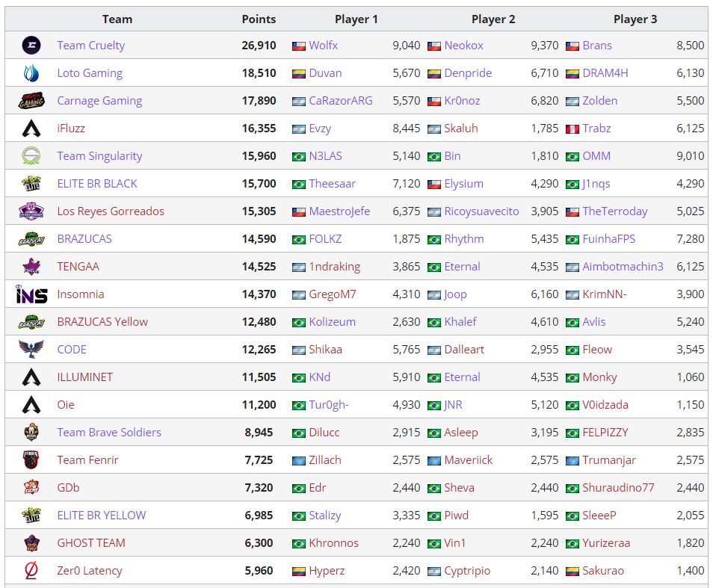Image resolution: width=713 pixels, height=588 pixels.
Task: Click the Polish flag next to Wolfx
Action: pos(297,46)
